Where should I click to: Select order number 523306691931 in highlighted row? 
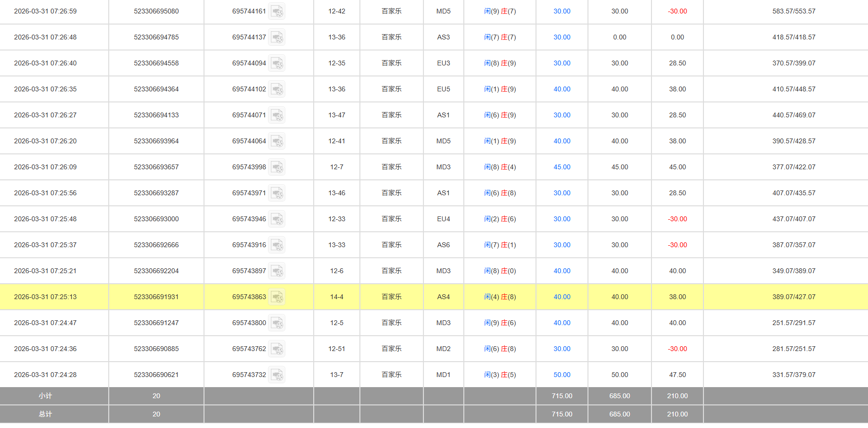tap(156, 297)
